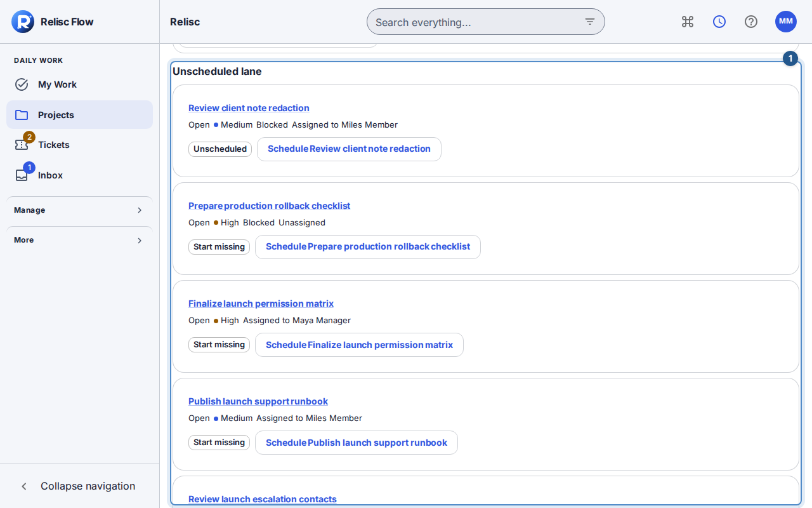
Task: Click Start missing tag on rollback checklist
Action: (219, 247)
